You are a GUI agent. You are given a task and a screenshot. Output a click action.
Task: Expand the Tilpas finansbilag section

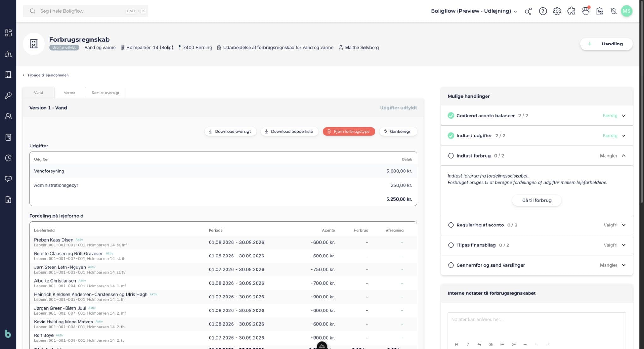pos(537,245)
